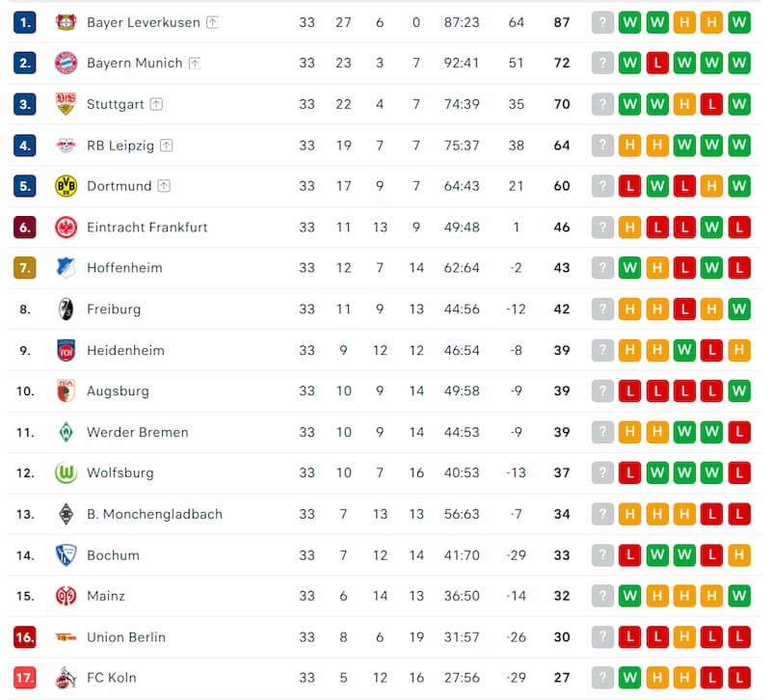Click the arrow icon next to RB Leipzig
This screenshot has width=771, height=700.
pyautogui.click(x=167, y=146)
